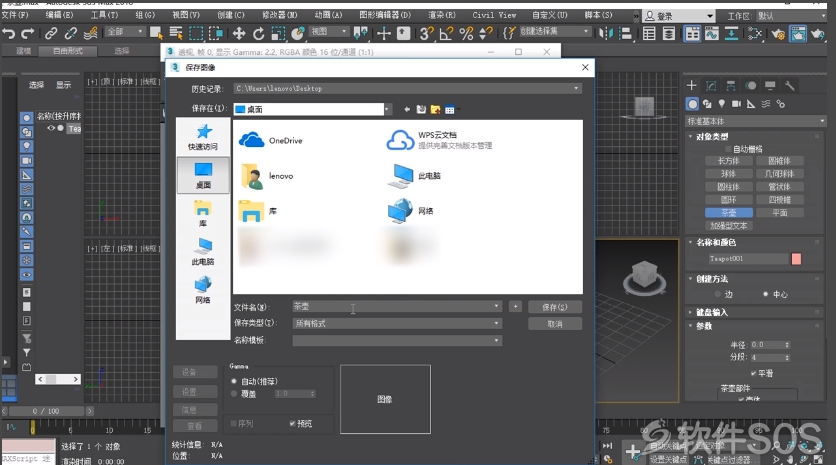The width and height of the screenshot is (836, 465).
Task: Click the back arrow in save dialog
Action: 407,109
